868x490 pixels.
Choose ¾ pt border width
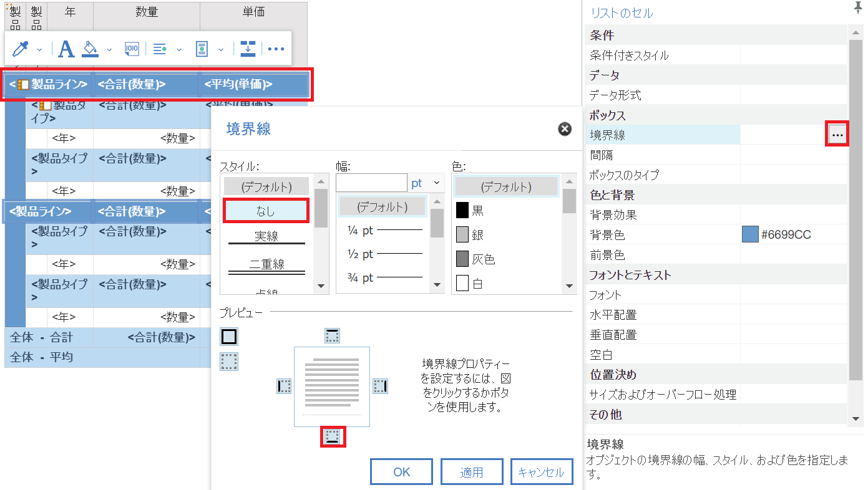point(382,278)
